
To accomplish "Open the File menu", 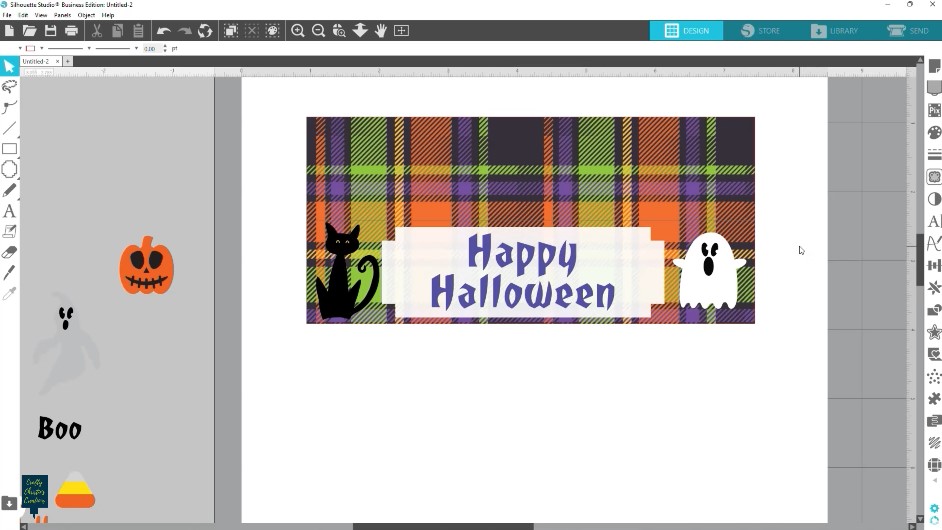I will 7,15.
